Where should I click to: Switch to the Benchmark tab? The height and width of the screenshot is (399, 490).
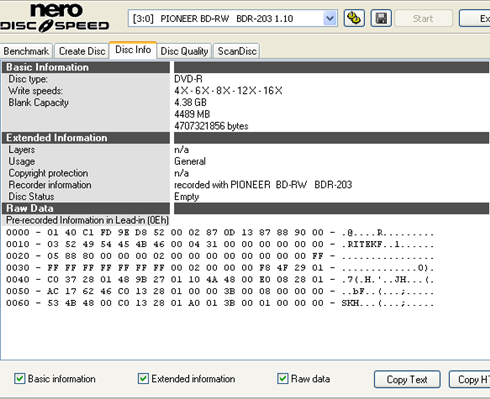tap(26, 51)
